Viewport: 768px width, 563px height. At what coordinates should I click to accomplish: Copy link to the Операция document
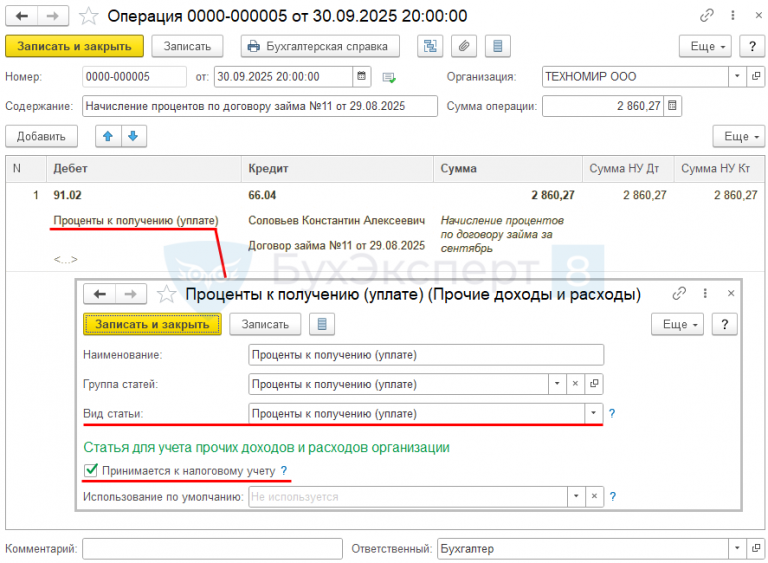(706, 16)
